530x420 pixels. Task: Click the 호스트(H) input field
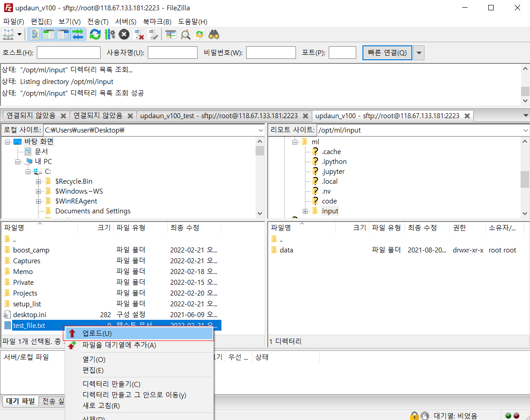69,53
